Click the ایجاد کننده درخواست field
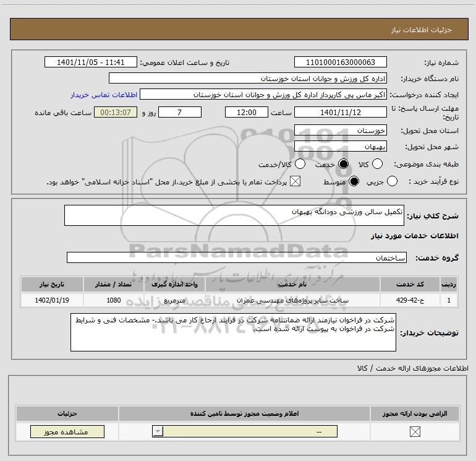The width and height of the screenshot is (476, 461). pos(263,95)
